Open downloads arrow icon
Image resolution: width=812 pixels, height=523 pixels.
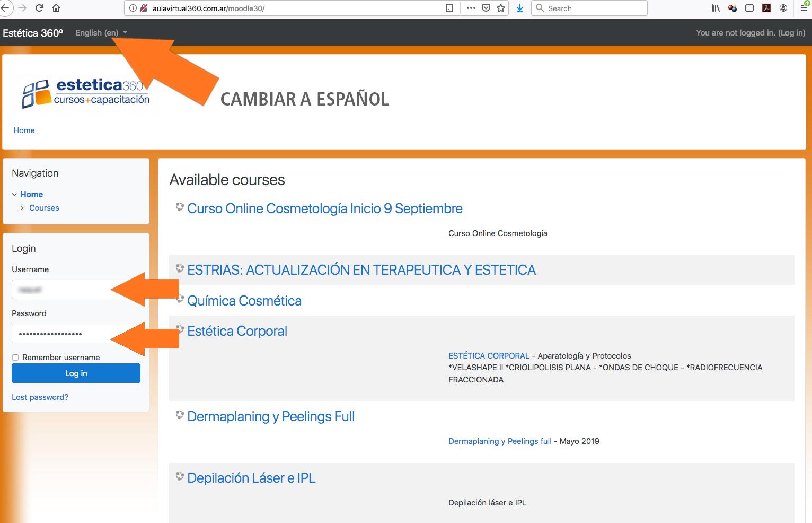pyautogui.click(x=520, y=8)
